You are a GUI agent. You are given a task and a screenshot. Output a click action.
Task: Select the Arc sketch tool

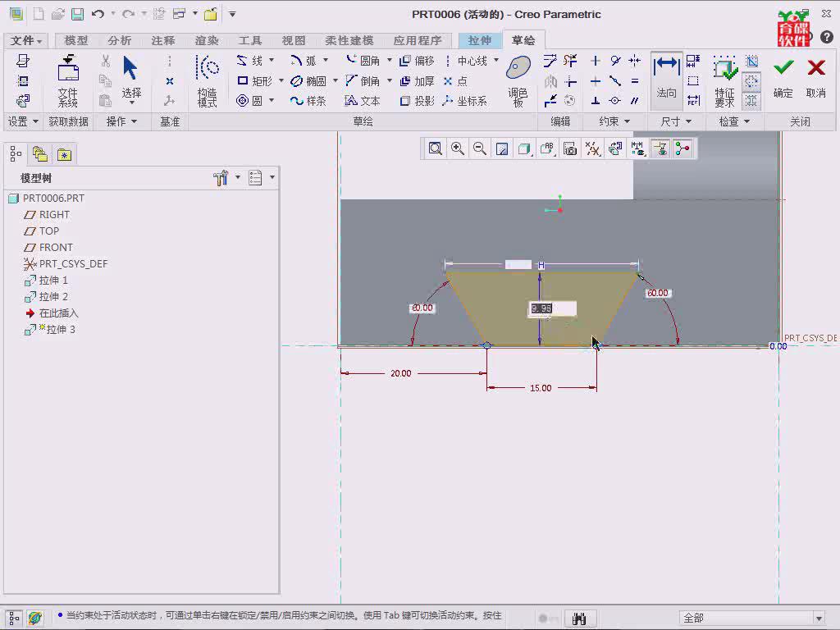(x=304, y=61)
